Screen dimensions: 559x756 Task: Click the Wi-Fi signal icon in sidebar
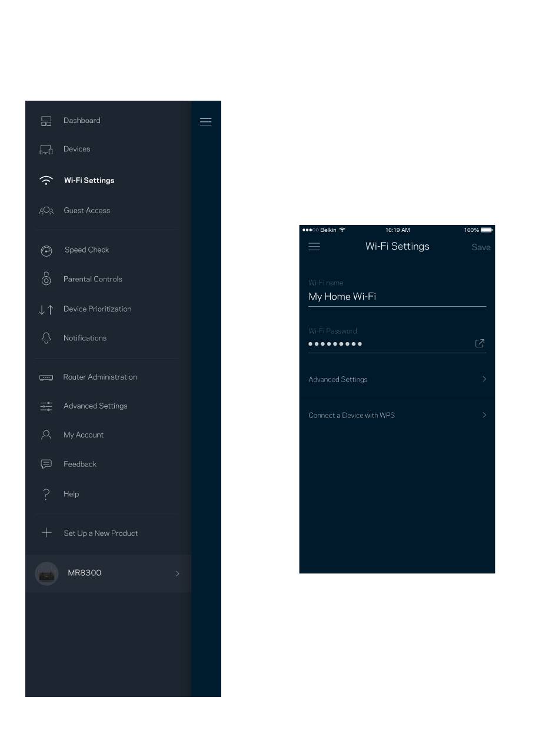tap(46, 181)
